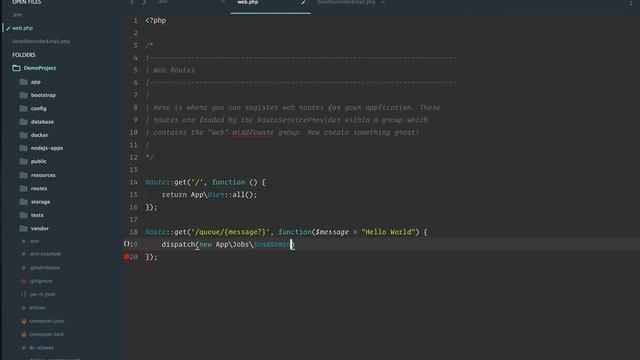The width and height of the screenshot is (640, 360).
Task: Click 'App\User::all()' on line 15
Action: [222, 195]
